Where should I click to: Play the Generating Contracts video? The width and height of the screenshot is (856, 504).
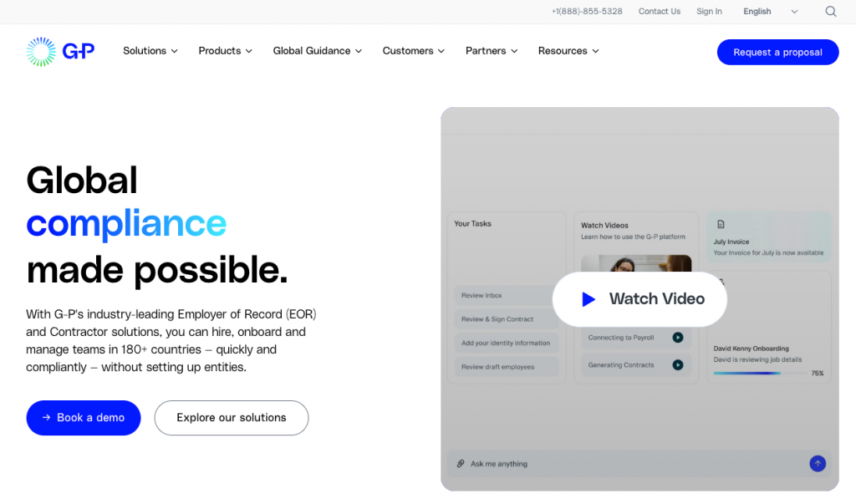677,364
